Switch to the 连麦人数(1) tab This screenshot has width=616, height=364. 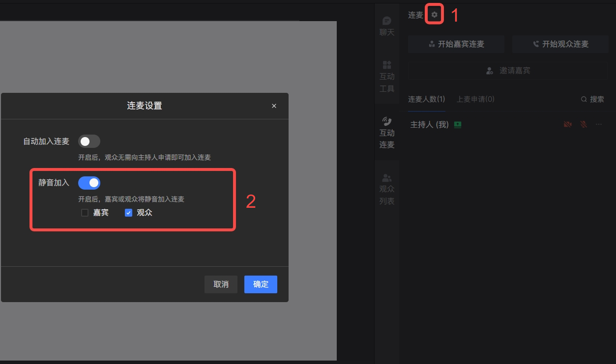tap(426, 99)
